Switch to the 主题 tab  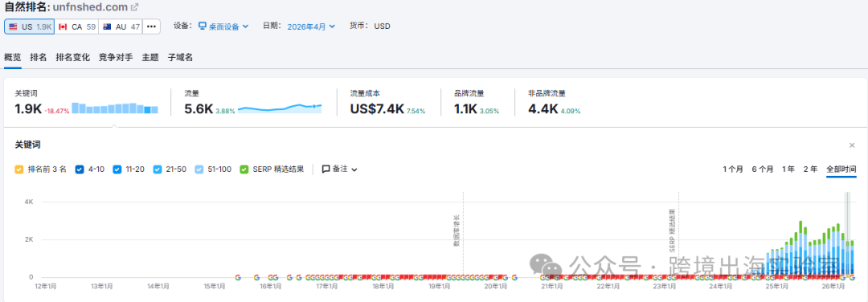point(150,57)
